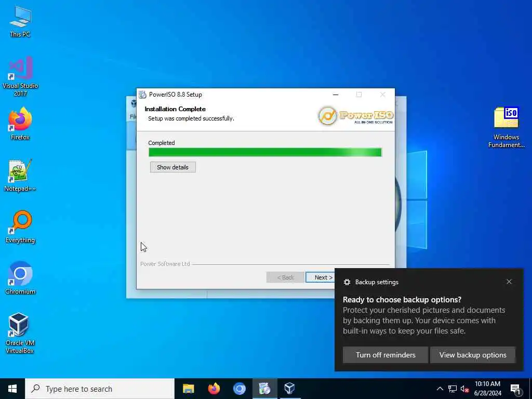Screen dimensions: 532x399
Task: Dismiss the Backup settings notification
Action: (x=509, y=282)
